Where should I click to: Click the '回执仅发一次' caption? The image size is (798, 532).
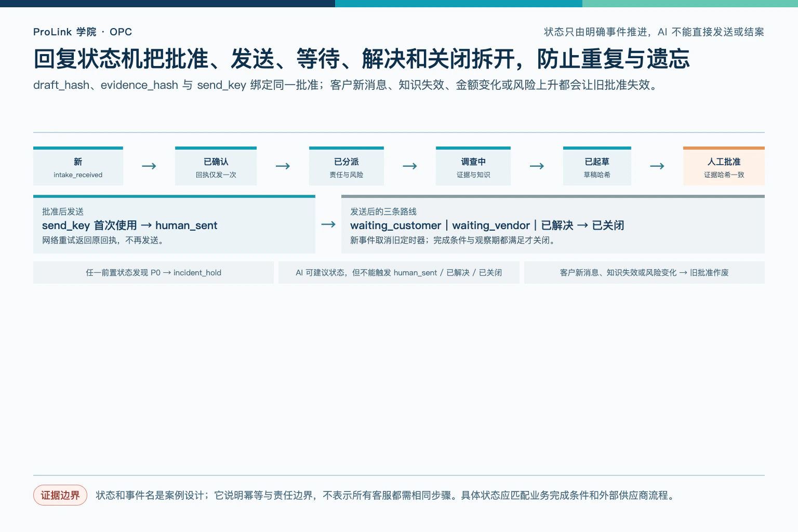click(x=216, y=175)
